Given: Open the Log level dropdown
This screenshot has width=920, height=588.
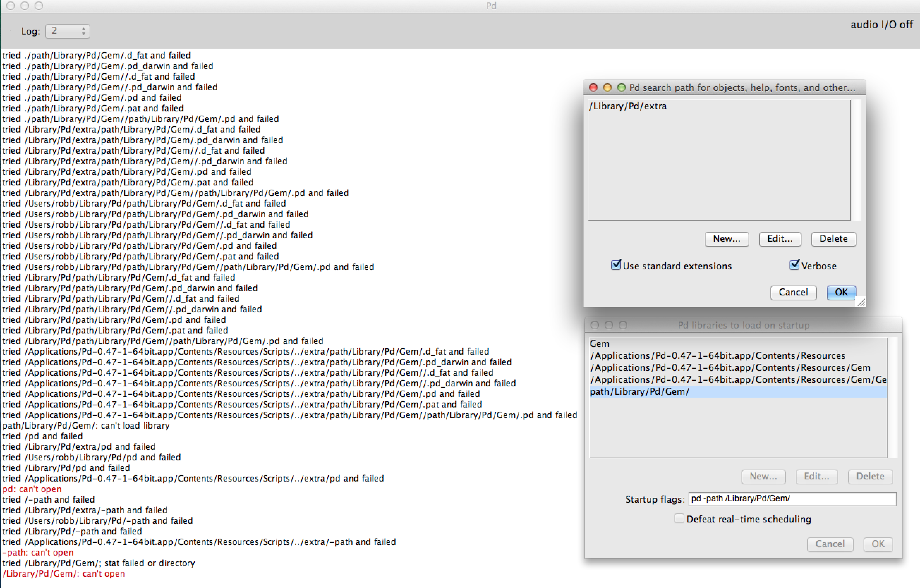Looking at the screenshot, I should coord(68,31).
